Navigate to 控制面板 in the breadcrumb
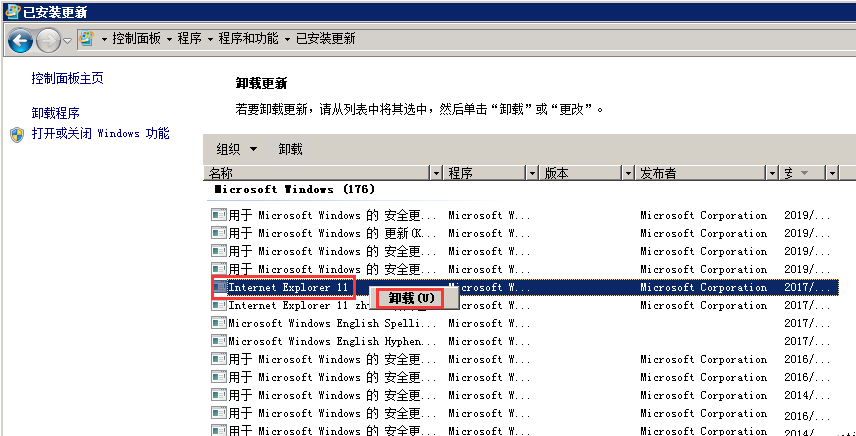The width and height of the screenshot is (856, 436). tap(136, 39)
